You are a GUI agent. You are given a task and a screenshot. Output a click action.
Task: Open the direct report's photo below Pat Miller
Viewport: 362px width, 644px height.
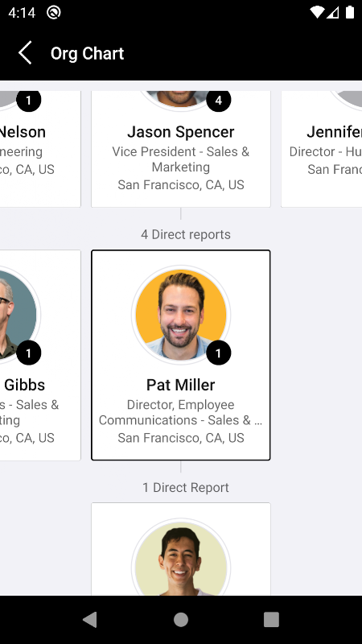click(181, 557)
